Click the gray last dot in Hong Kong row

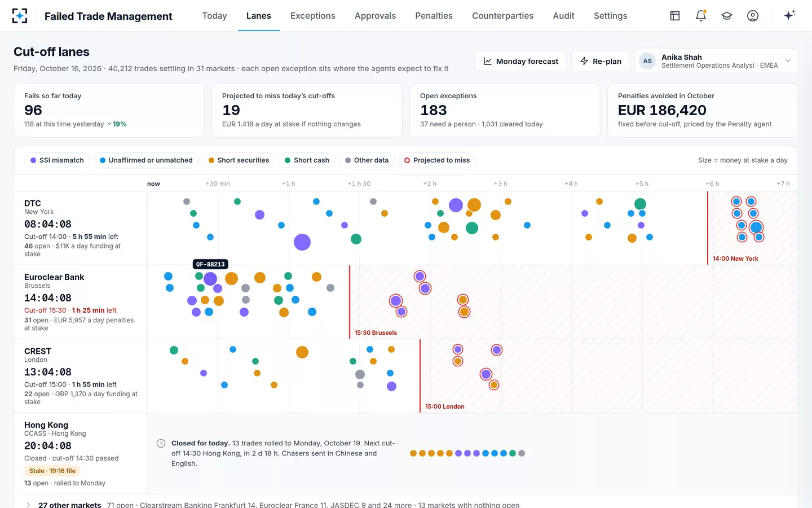522,453
